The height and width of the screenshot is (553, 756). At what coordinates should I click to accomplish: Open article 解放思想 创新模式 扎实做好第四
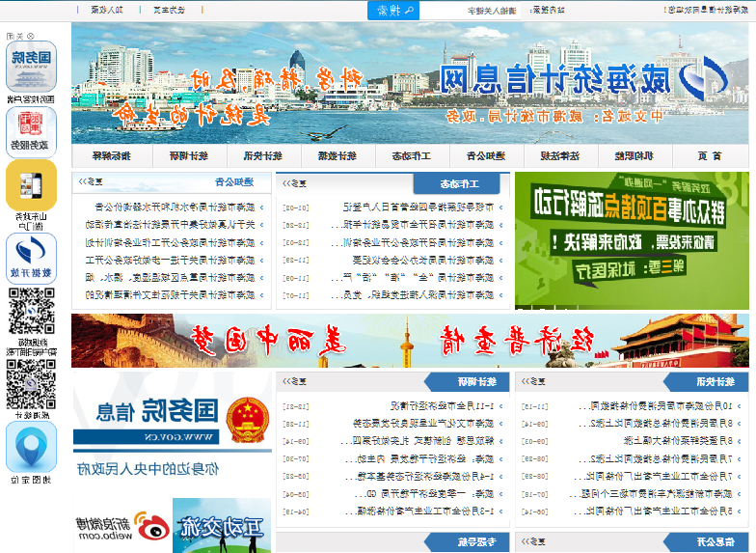coord(417,441)
